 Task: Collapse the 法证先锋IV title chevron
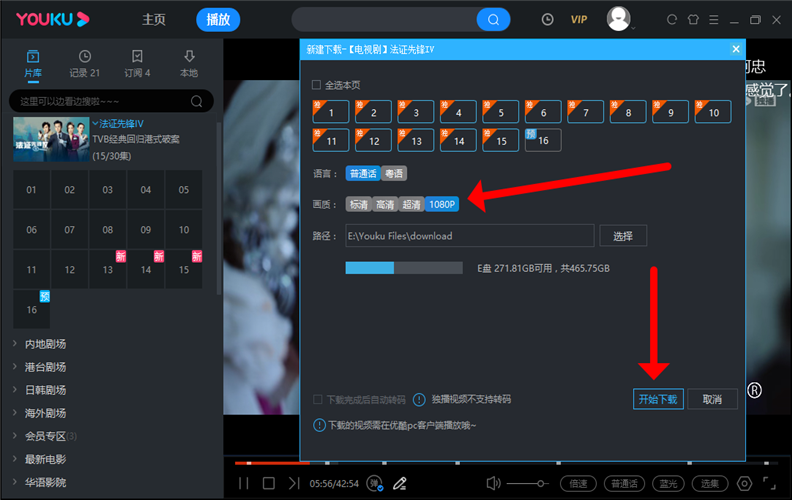pos(95,123)
